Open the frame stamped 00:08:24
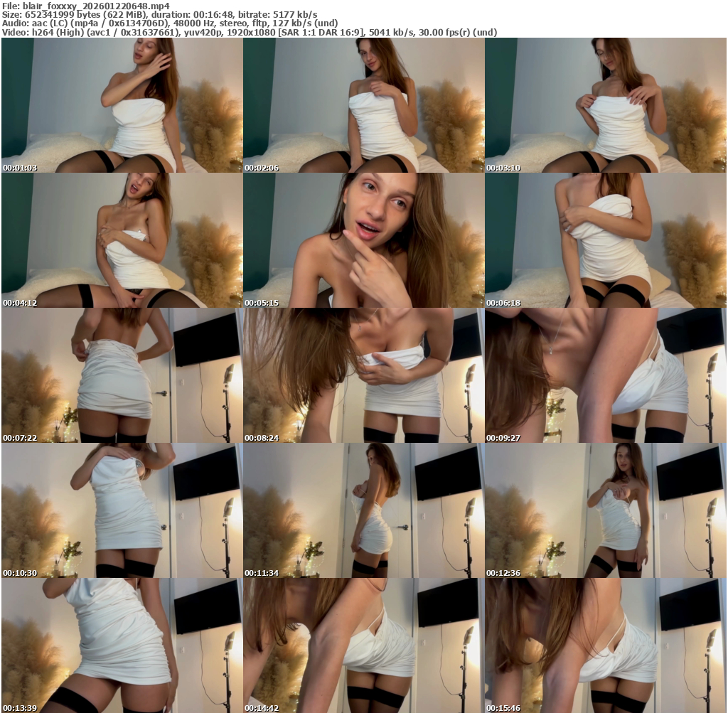728x713 pixels. coord(363,375)
